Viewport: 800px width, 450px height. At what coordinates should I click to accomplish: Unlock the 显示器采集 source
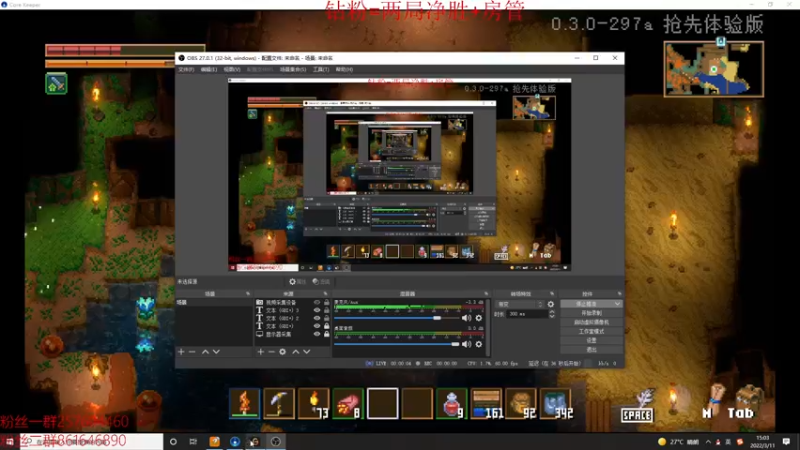point(327,334)
